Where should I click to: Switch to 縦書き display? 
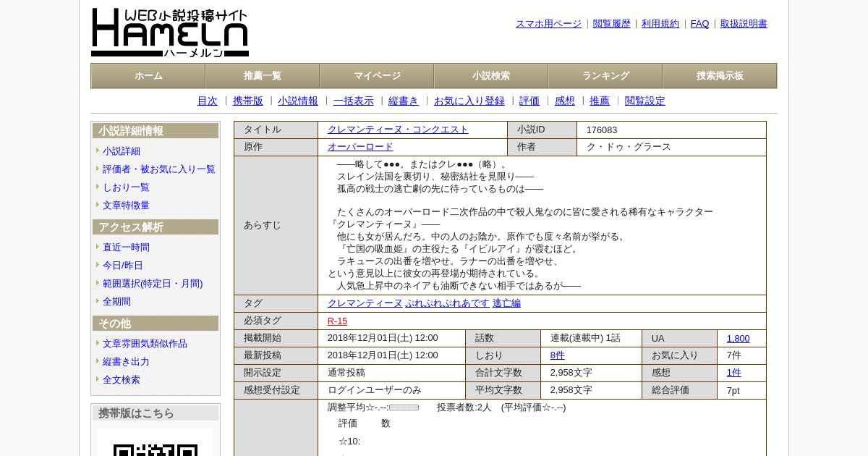404,101
